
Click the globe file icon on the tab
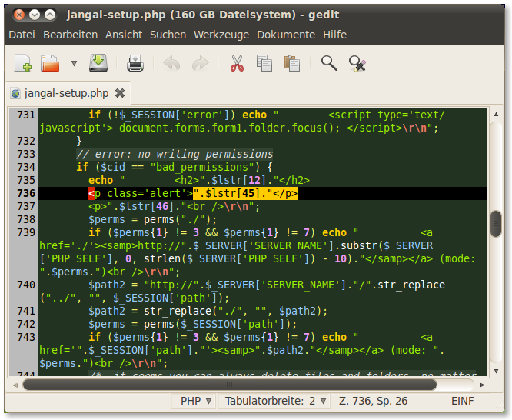click(x=15, y=94)
